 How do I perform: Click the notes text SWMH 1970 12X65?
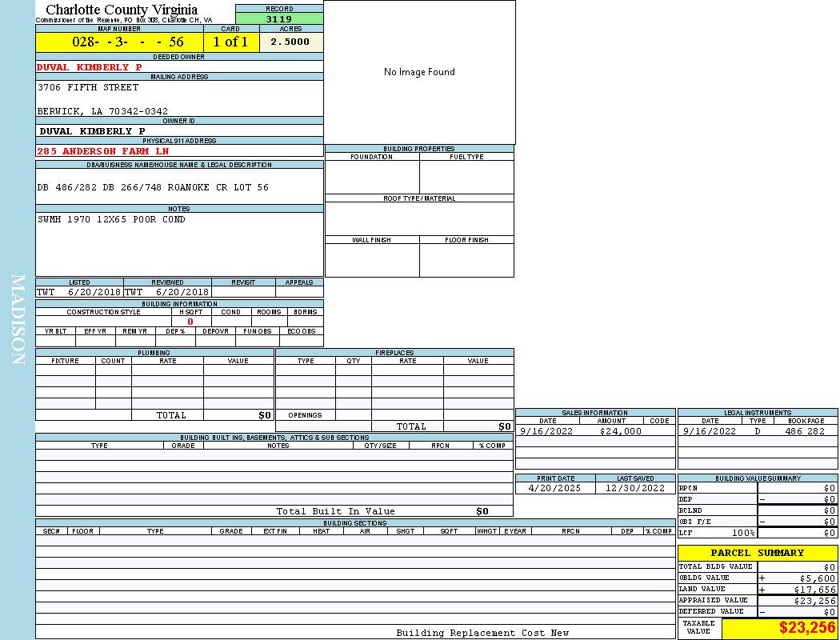(111, 219)
